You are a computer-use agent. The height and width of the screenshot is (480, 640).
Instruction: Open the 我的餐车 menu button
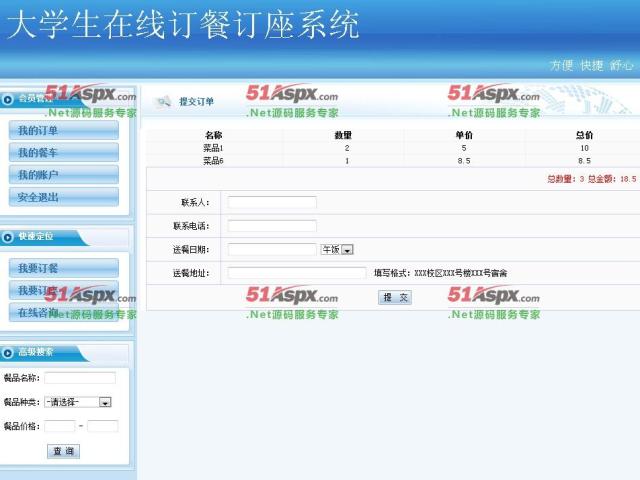tap(64, 153)
